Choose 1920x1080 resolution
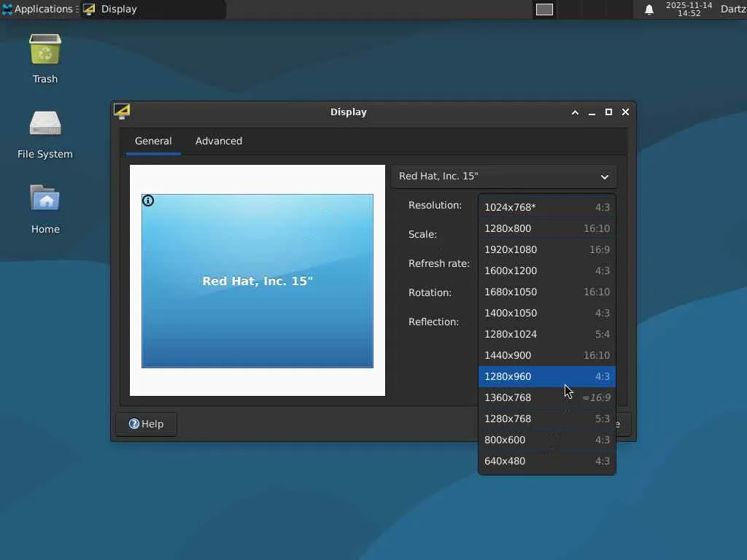747x560 pixels. (547, 249)
